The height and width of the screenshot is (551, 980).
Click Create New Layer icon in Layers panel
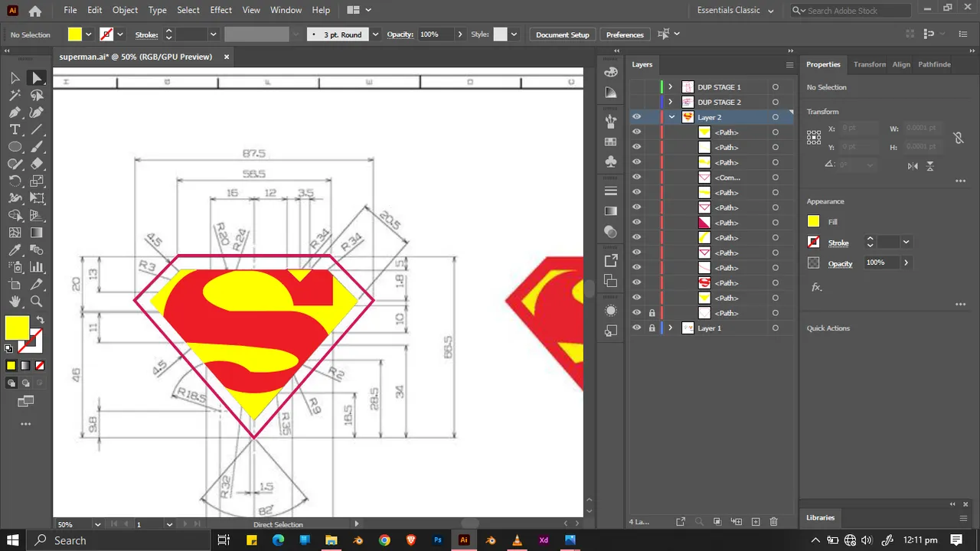(756, 522)
